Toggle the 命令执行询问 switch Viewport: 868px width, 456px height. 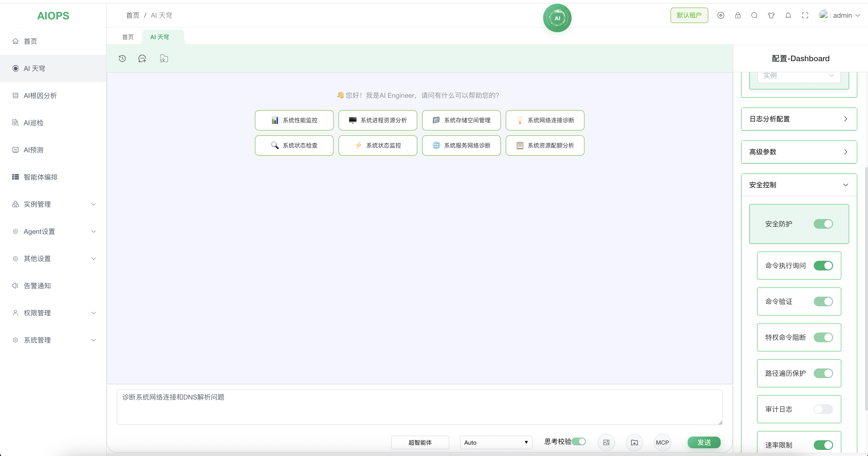pyautogui.click(x=823, y=266)
